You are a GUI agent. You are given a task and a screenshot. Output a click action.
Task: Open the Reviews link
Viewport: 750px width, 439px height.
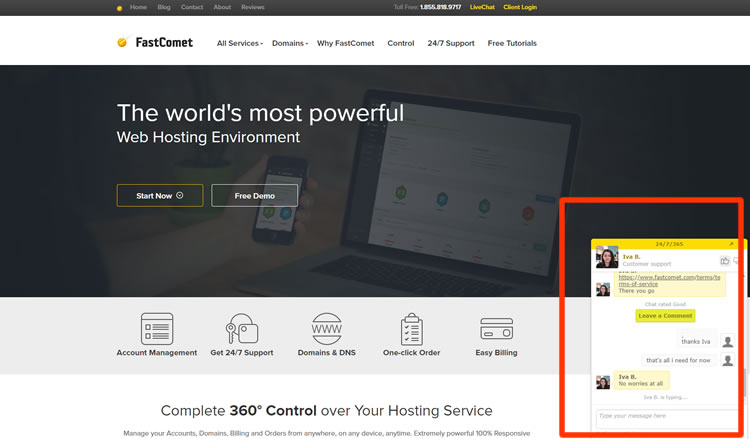[253, 7]
